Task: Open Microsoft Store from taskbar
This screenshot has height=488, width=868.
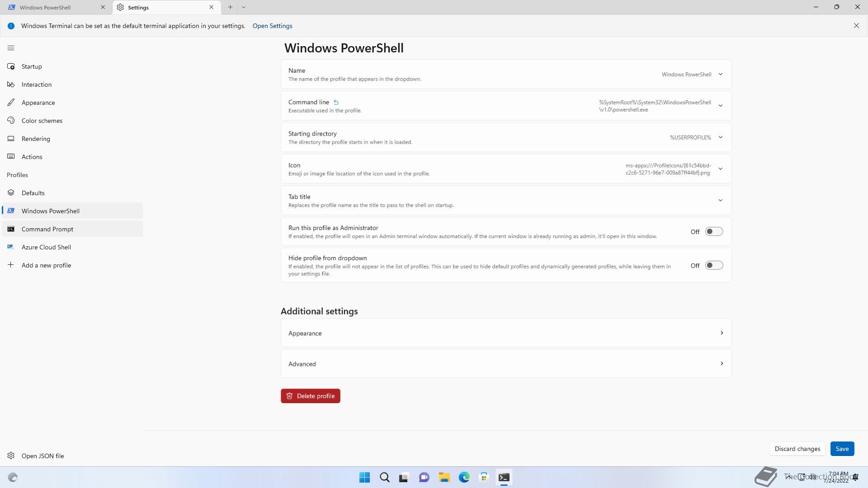Action: point(484,477)
